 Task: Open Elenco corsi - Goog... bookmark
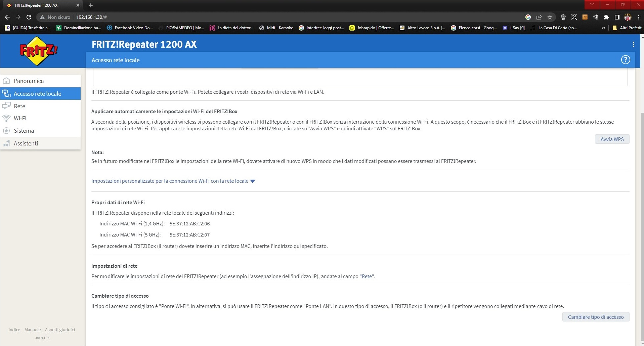point(474,28)
